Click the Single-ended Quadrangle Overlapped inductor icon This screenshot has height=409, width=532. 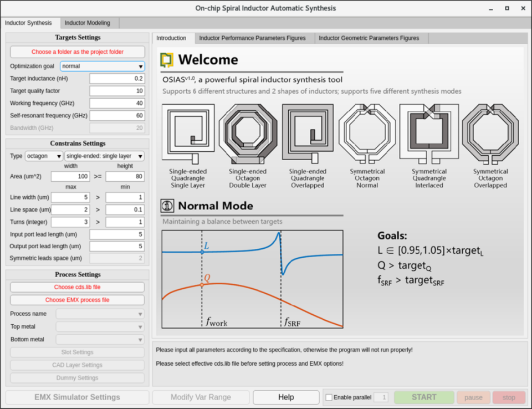click(308, 135)
